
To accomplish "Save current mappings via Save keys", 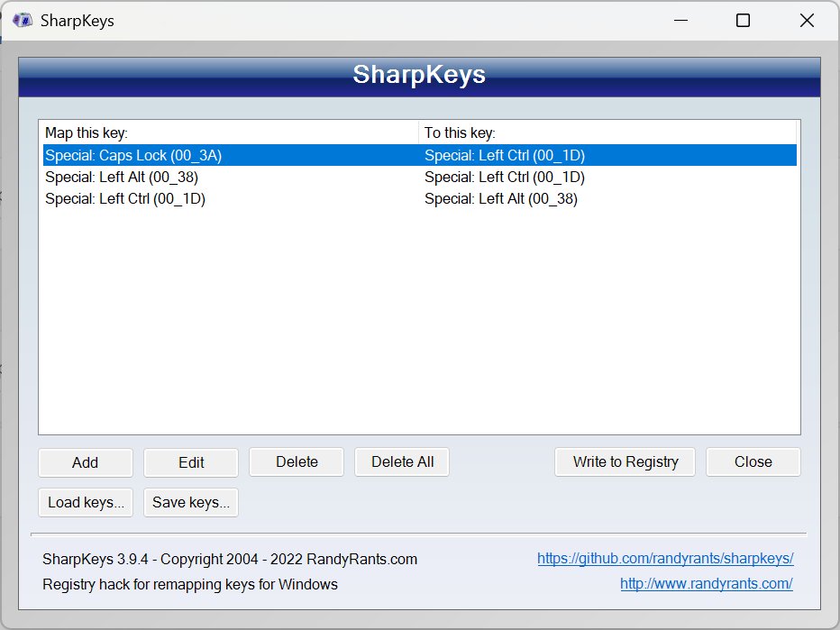I will pyautogui.click(x=190, y=502).
